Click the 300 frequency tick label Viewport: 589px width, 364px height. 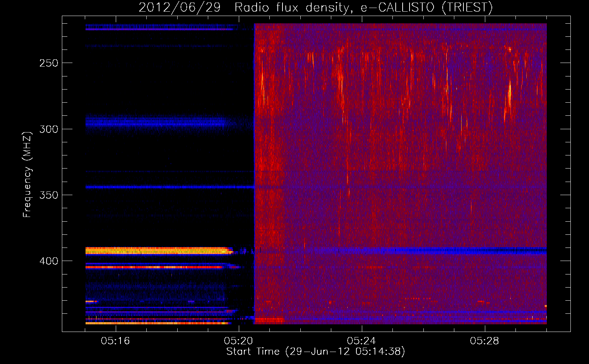click(x=49, y=129)
